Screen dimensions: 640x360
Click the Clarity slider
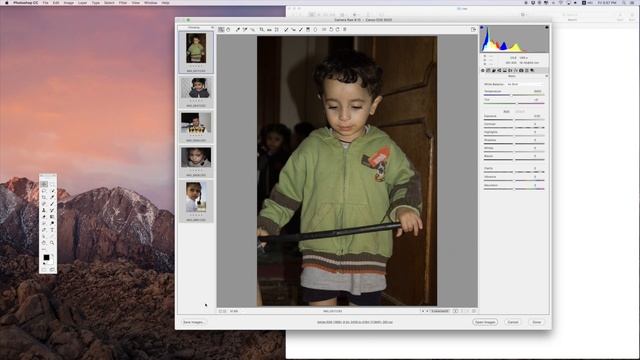(x=514, y=172)
